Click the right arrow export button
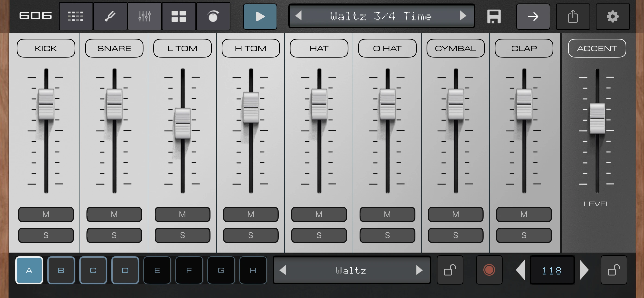Image resolution: width=644 pixels, height=298 pixels. point(533,16)
